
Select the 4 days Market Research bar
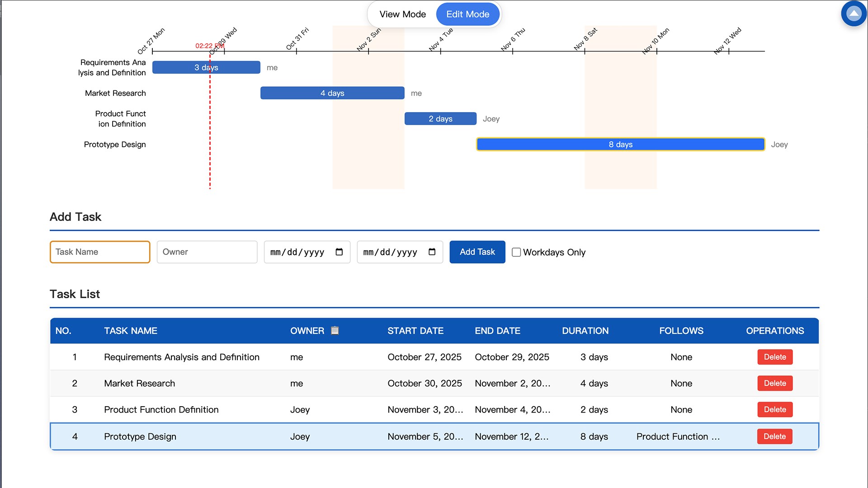332,93
